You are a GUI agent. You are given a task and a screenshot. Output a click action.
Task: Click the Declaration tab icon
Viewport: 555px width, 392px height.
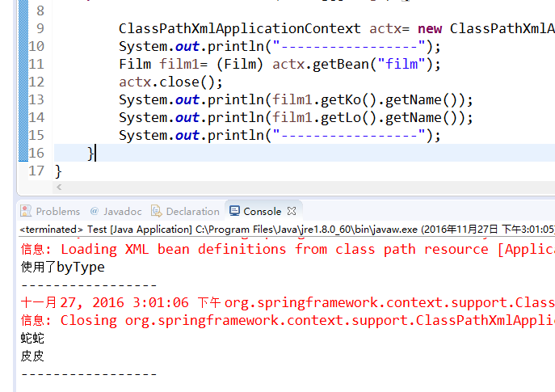point(157,211)
